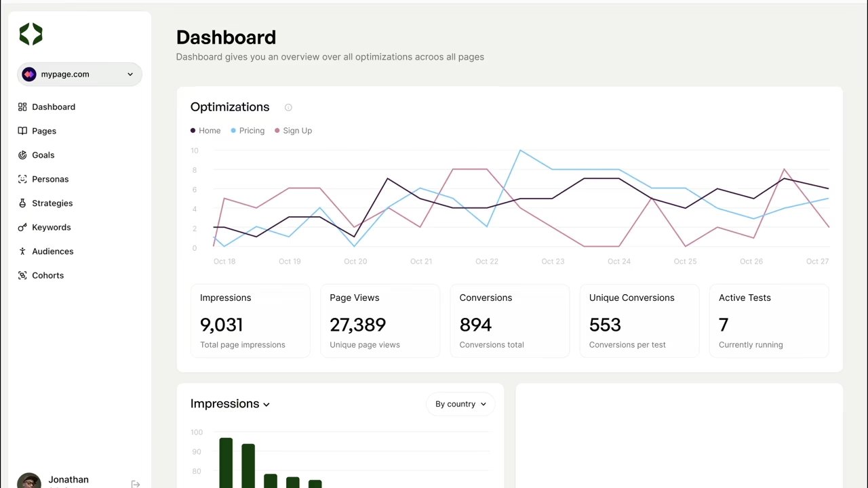868x488 pixels.
Task: Click the Active Tests stat card
Action: pyautogui.click(x=768, y=321)
